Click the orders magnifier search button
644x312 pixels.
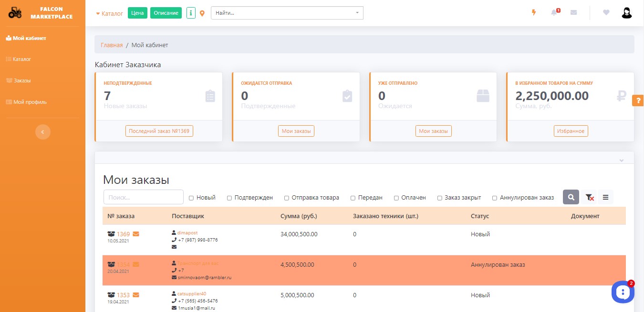click(571, 197)
